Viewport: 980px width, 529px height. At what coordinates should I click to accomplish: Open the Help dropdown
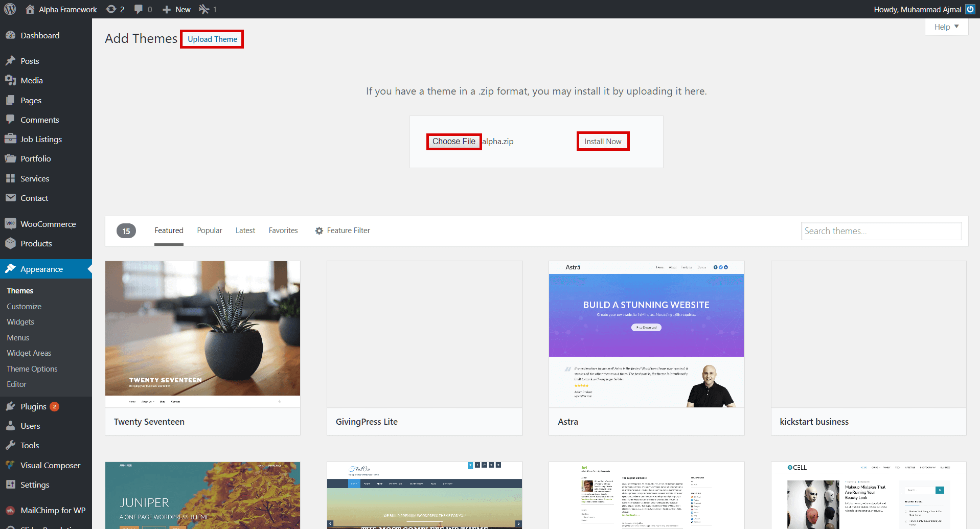[945, 27]
